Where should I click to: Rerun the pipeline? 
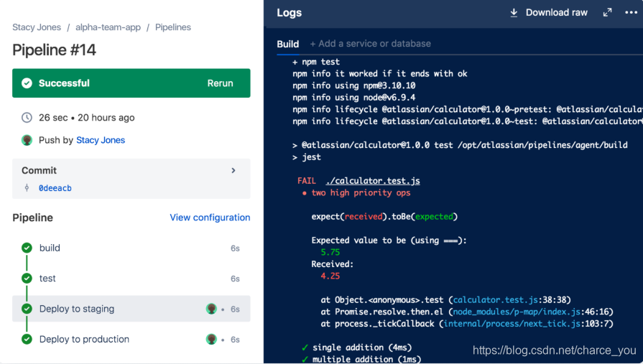[221, 83]
